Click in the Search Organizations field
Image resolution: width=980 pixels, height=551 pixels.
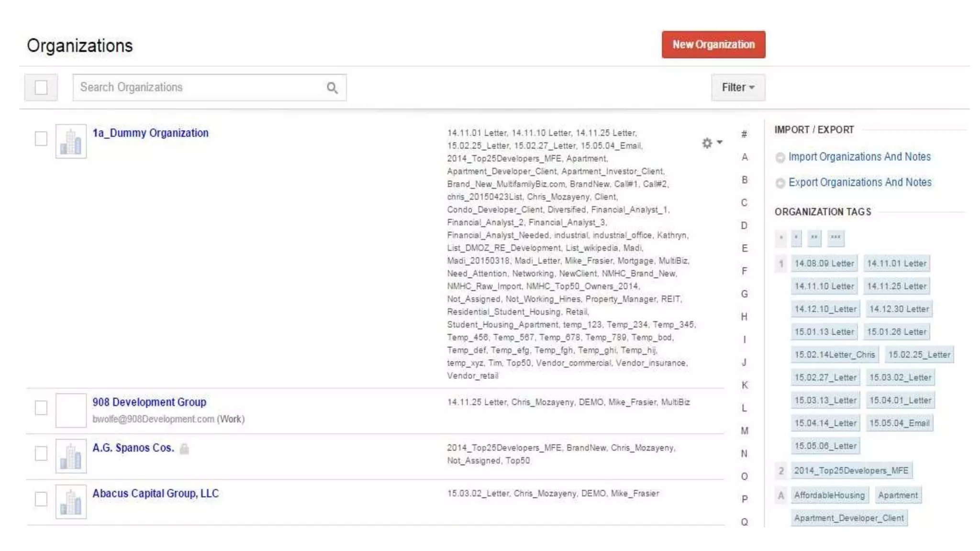pos(201,88)
